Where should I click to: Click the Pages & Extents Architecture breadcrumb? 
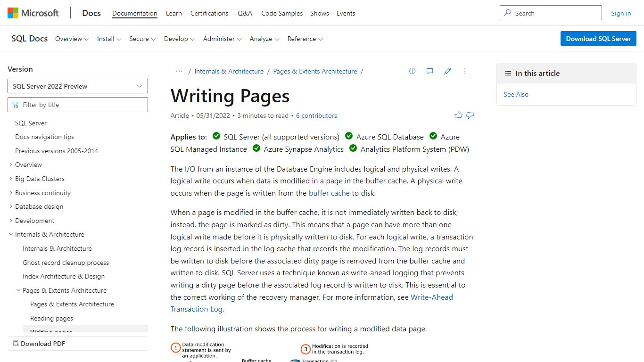pyautogui.click(x=315, y=71)
